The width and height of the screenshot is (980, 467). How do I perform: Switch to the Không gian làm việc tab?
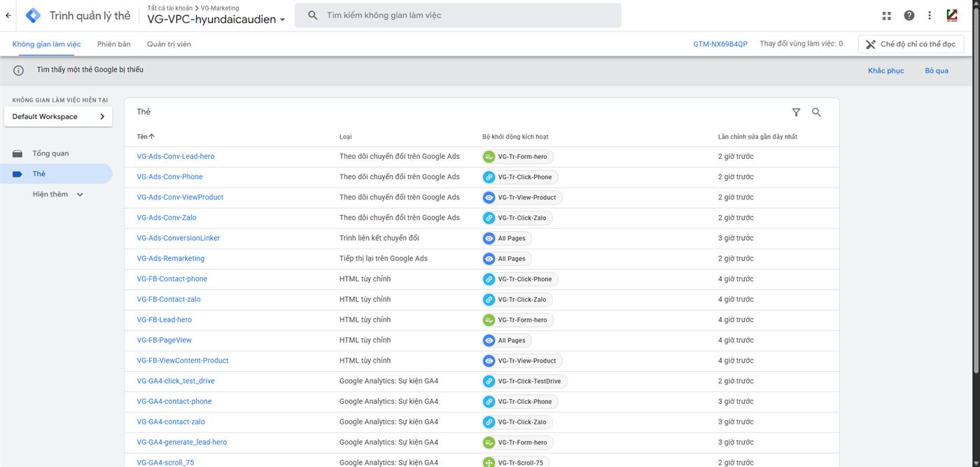[46, 44]
